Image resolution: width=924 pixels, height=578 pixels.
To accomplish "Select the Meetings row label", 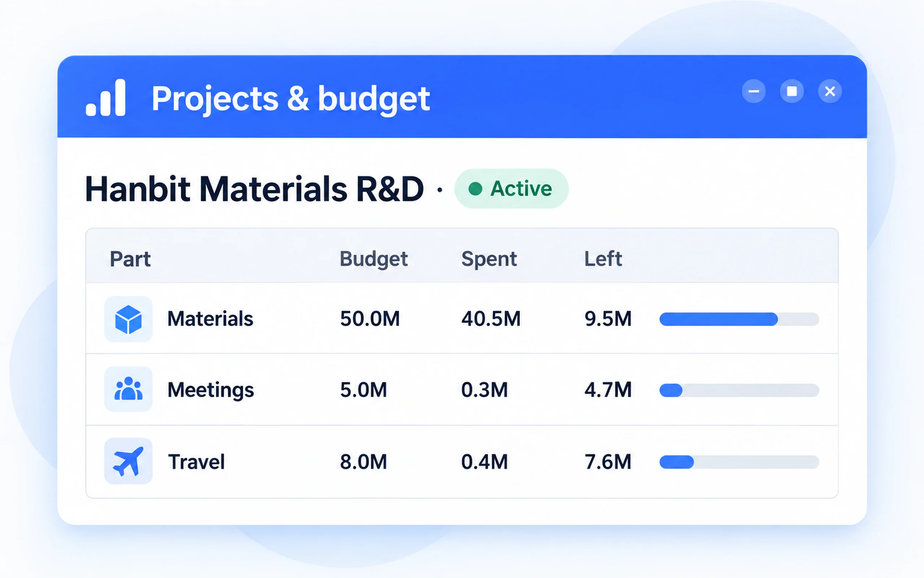I will tap(211, 390).
